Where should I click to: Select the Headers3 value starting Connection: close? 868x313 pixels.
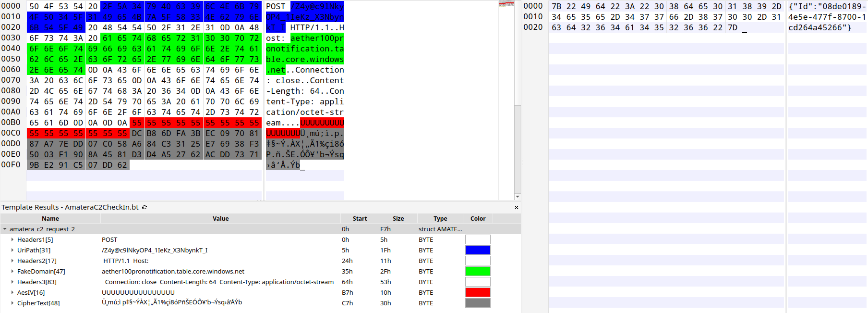point(219,282)
